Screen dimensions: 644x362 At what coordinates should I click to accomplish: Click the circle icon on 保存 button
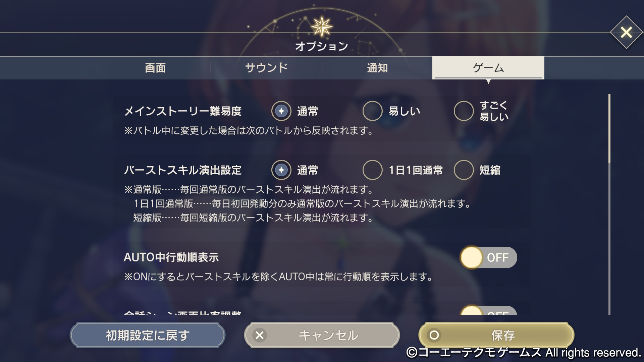pos(434,335)
